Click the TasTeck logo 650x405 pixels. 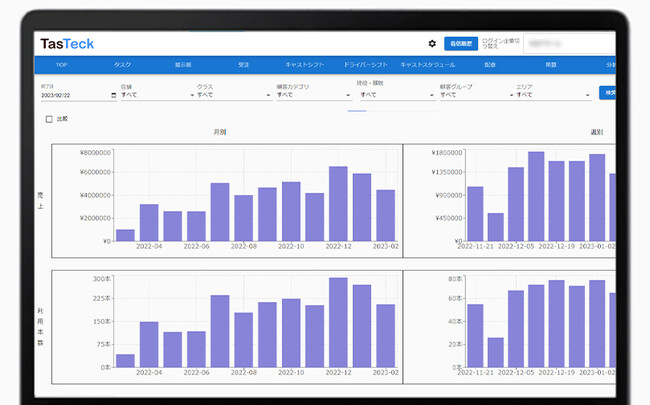(x=67, y=44)
